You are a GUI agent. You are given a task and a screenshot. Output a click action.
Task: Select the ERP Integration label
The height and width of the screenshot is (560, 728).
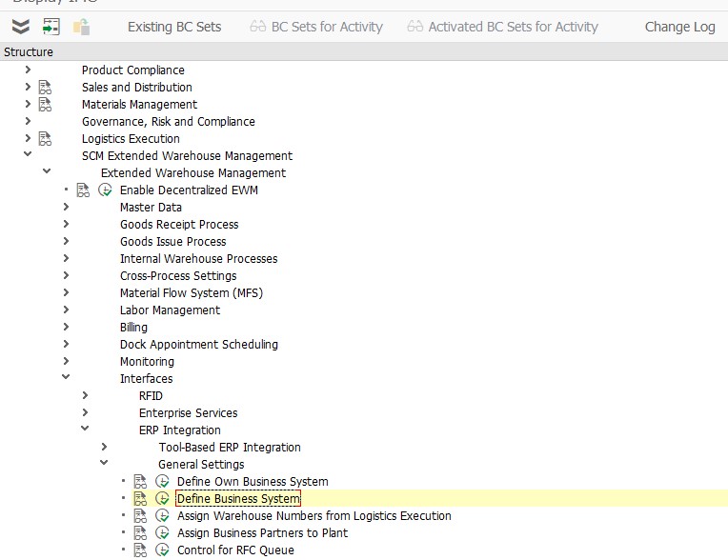point(180,430)
